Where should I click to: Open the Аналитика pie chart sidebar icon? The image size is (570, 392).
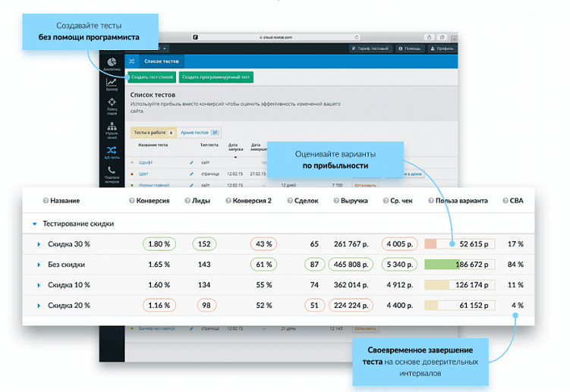click(112, 62)
